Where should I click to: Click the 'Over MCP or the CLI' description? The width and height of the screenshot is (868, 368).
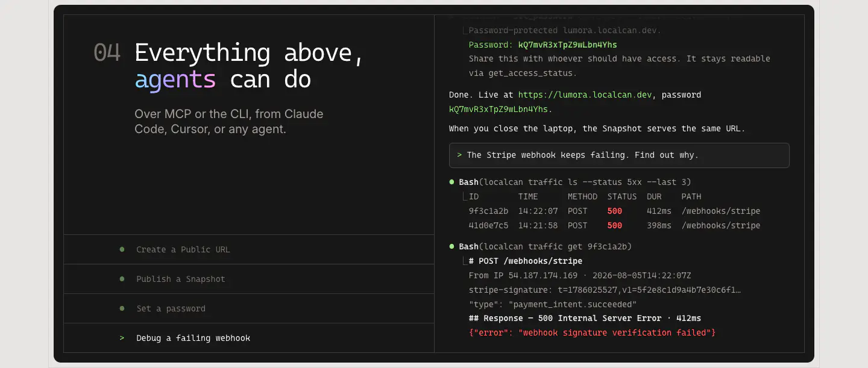[229, 122]
